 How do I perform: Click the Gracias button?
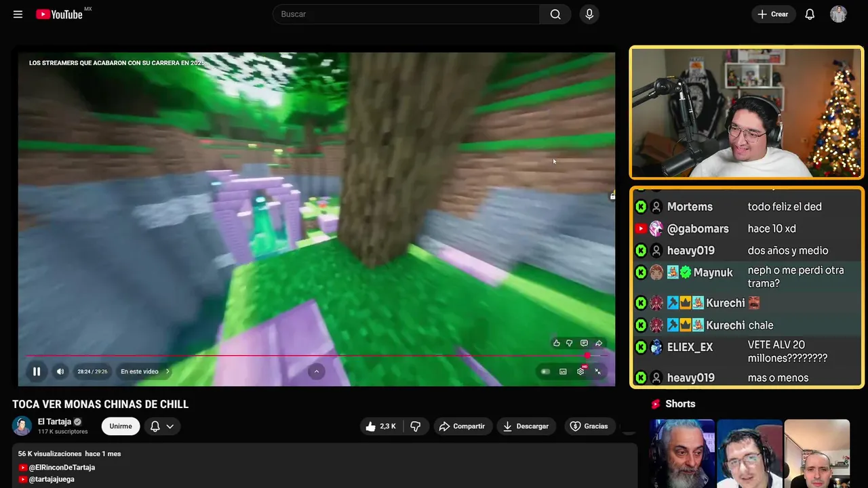pos(589,426)
